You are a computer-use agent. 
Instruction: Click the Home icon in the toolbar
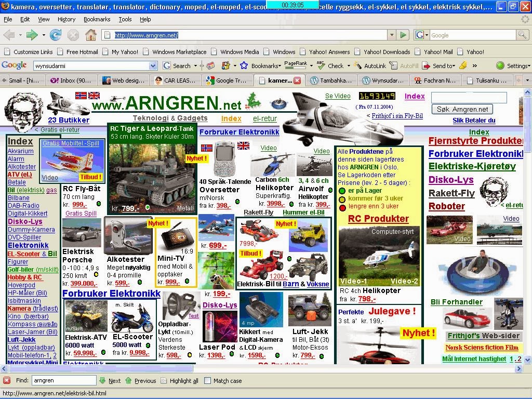91,35
